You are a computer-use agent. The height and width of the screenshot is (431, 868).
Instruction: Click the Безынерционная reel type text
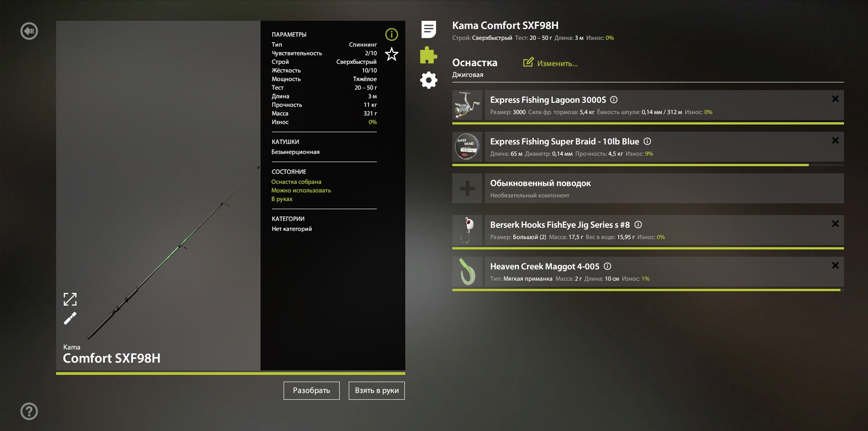295,152
